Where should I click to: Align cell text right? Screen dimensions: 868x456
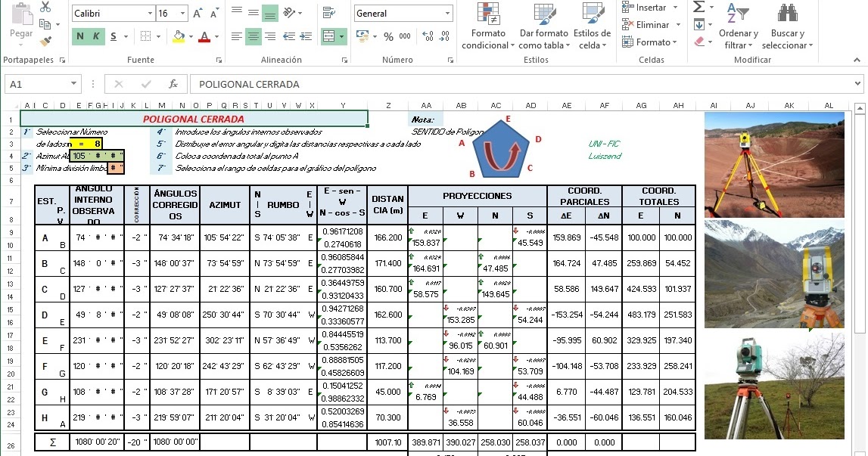coord(270,36)
